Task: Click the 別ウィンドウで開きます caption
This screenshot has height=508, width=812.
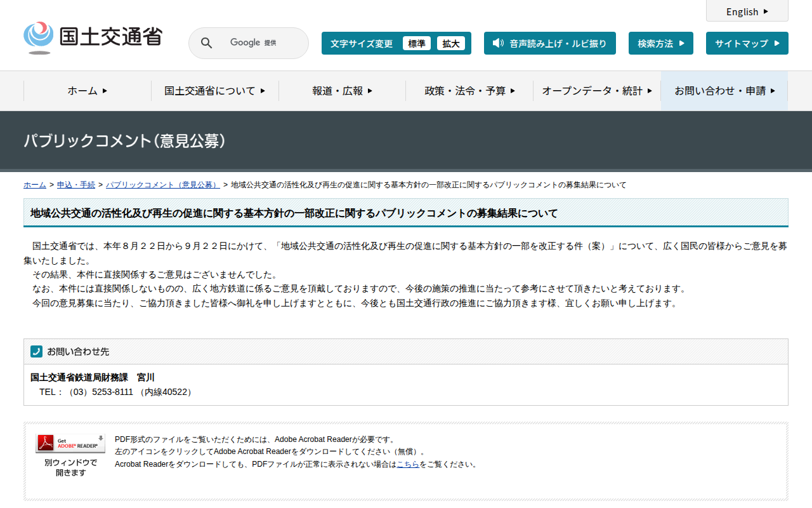Action: pos(70,467)
